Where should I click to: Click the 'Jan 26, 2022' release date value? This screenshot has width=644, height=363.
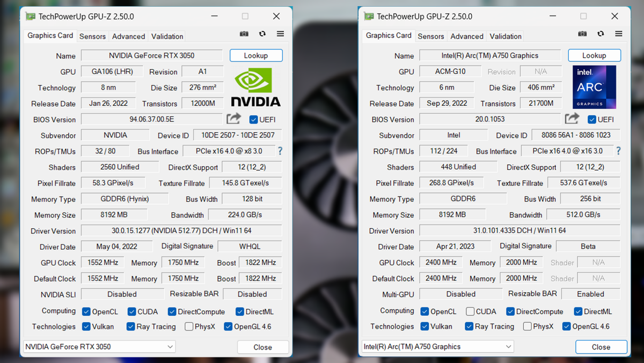[108, 103]
